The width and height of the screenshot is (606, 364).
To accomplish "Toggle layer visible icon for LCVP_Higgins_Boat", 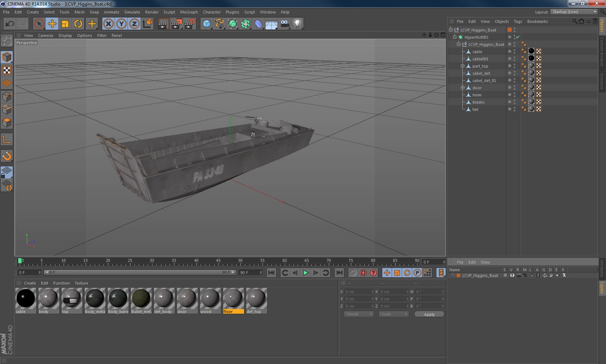I will tap(512, 275).
